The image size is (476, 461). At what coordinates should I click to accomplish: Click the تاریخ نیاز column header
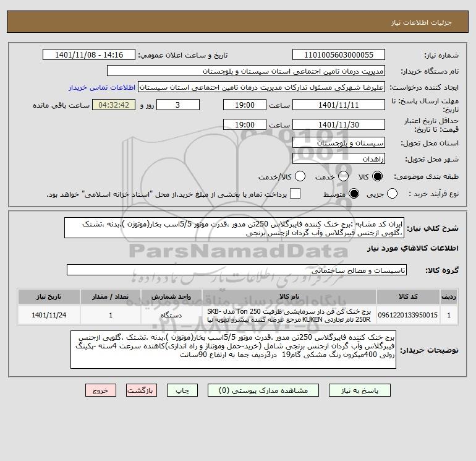coord(49,296)
